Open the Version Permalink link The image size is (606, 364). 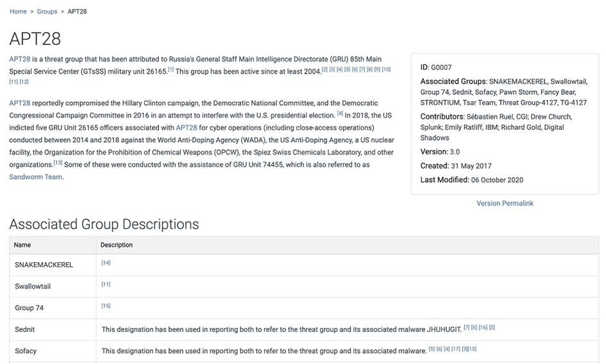[505, 203]
